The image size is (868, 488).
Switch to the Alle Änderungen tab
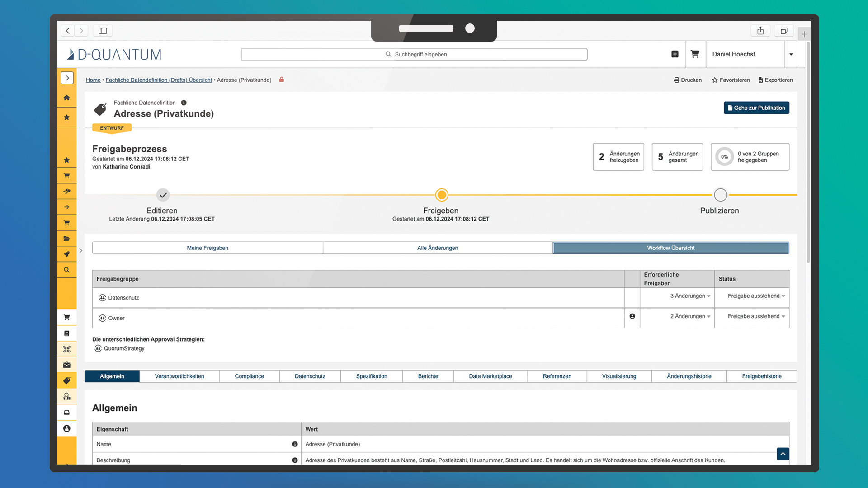pos(437,248)
